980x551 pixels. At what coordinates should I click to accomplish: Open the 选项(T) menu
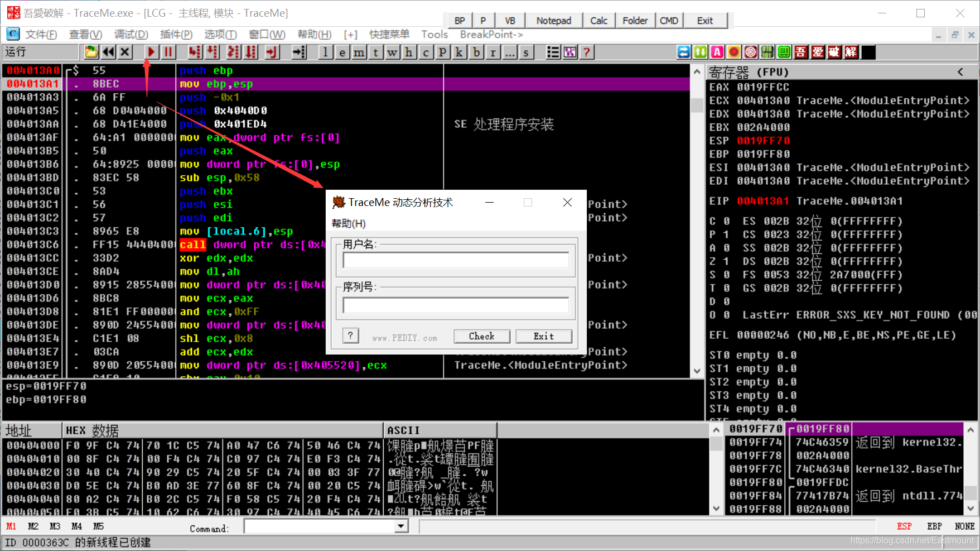click(x=220, y=35)
